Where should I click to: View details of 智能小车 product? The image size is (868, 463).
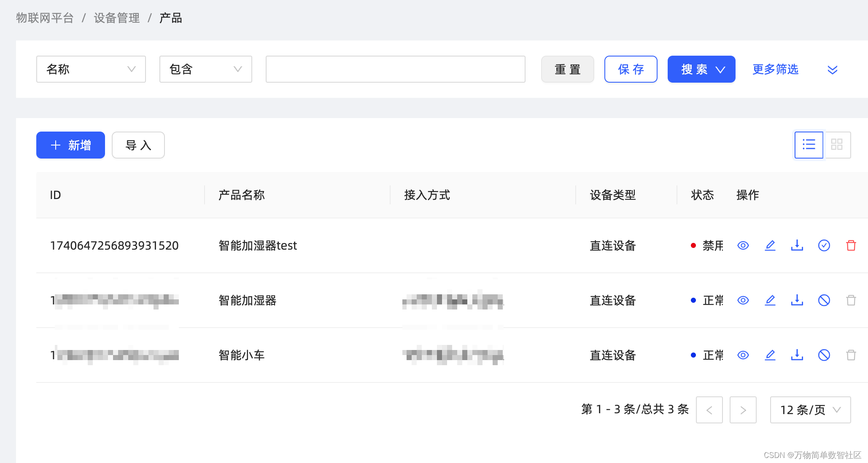click(x=743, y=355)
